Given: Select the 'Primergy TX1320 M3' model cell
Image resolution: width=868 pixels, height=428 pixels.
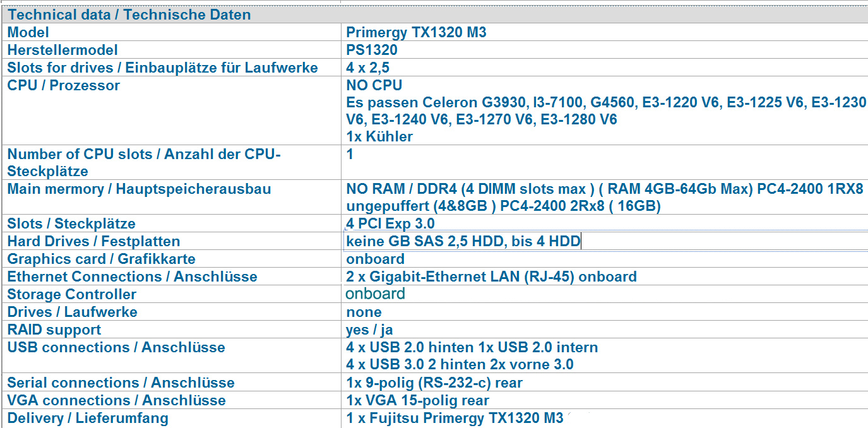Looking at the screenshot, I should (x=416, y=32).
